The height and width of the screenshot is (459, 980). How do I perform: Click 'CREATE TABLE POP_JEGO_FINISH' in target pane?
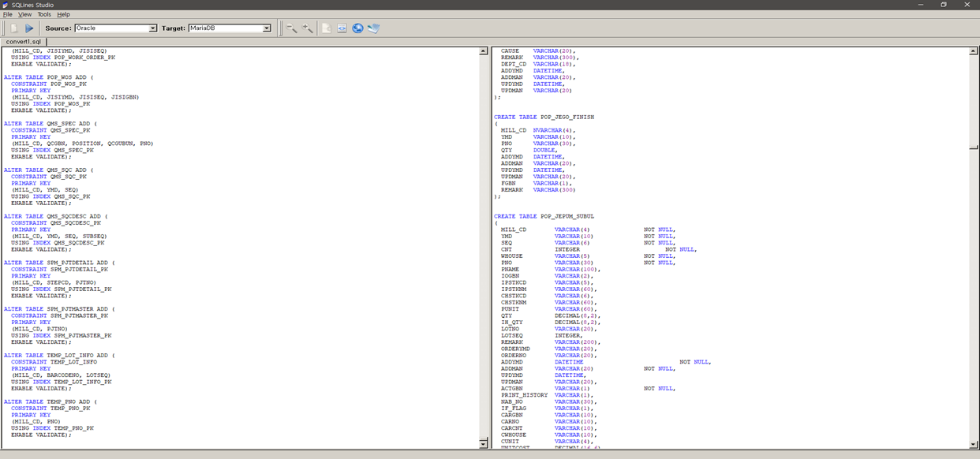point(544,117)
